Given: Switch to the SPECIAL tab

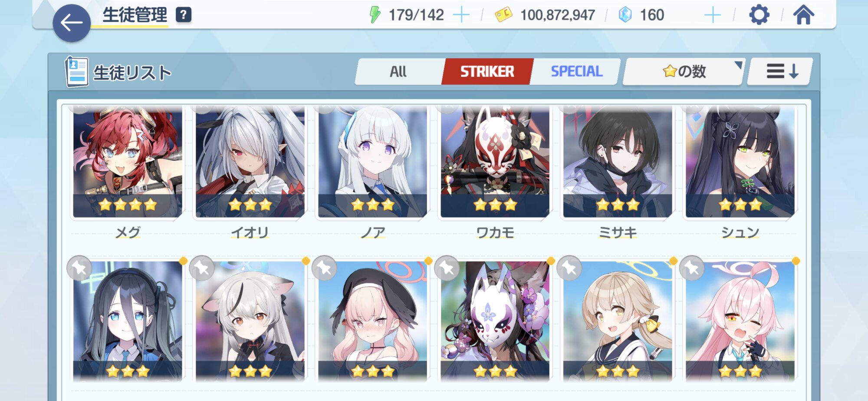Looking at the screenshot, I should tap(576, 71).
